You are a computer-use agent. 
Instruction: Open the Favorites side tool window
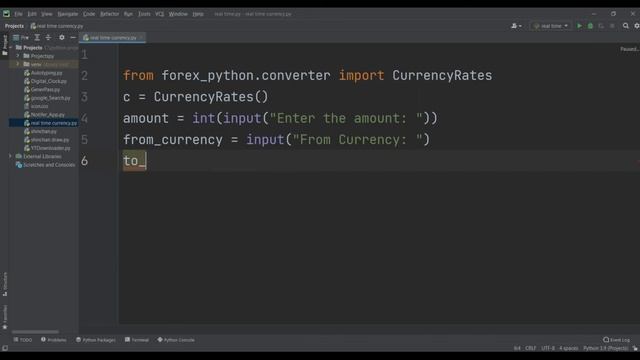4,317
